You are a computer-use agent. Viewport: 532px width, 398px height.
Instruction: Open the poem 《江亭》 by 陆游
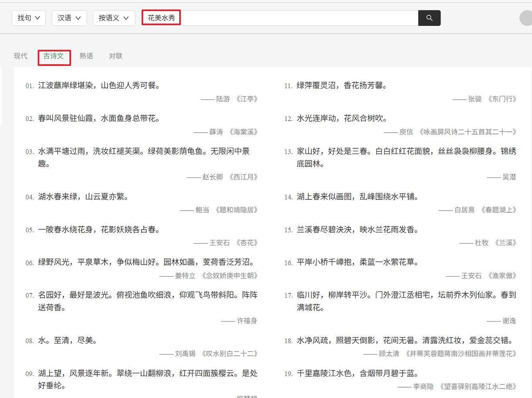coord(245,99)
